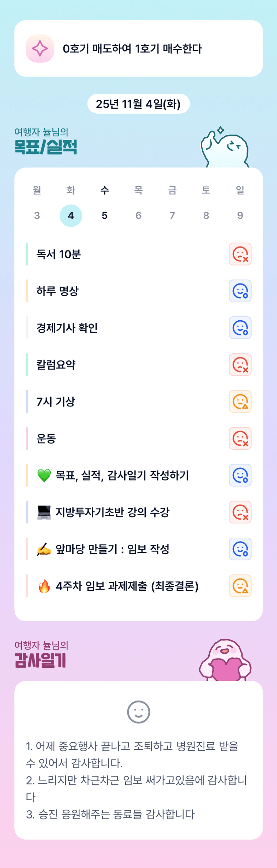Open the 25년 11월 4일(화) date picker
Image resolution: width=277 pixels, height=868 pixels.
pyautogui.click(x=138, y=104)
